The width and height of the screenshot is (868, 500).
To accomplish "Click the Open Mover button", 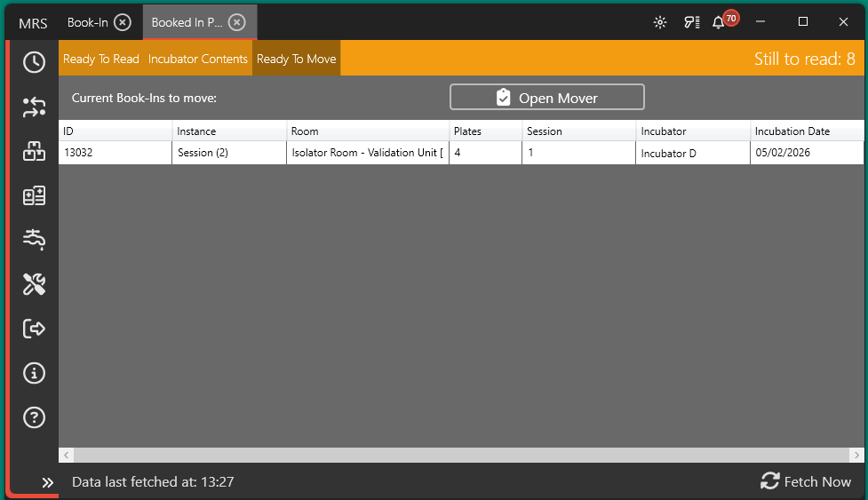I will (x=546, y=98).
